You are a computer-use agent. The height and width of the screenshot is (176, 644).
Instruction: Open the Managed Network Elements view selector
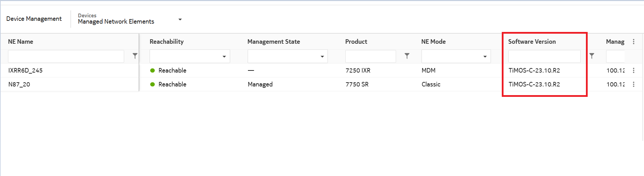tap(180, 19)
